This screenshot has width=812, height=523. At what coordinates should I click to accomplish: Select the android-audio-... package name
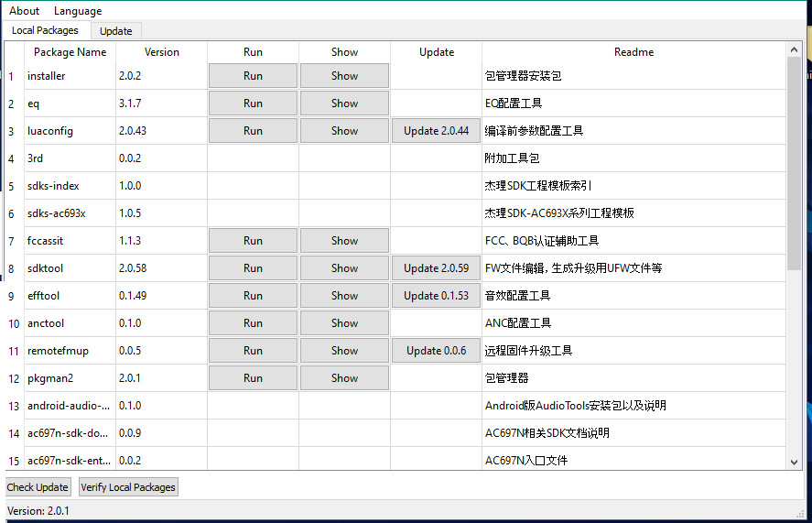pos(70,406)
